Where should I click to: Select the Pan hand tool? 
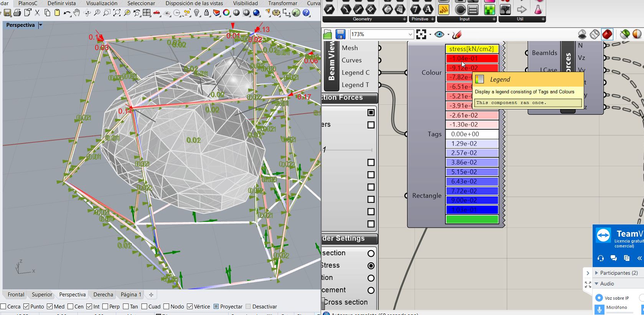(x=77, y=13)
